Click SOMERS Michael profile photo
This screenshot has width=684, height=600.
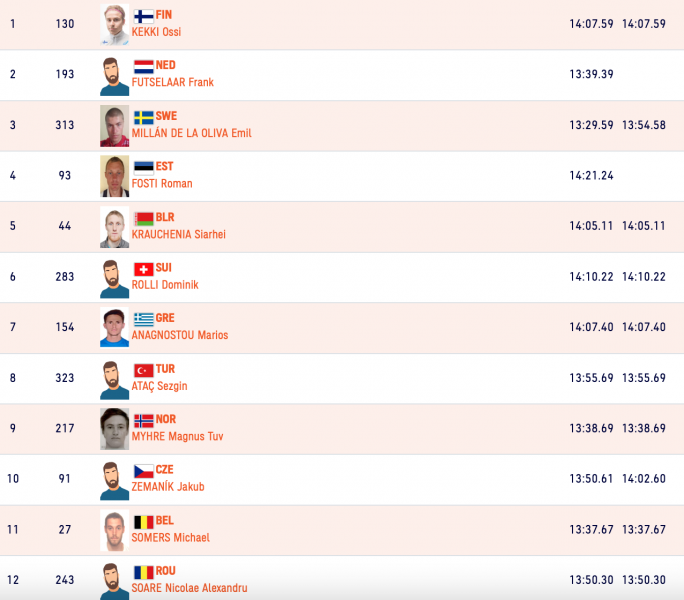[114, 530]
